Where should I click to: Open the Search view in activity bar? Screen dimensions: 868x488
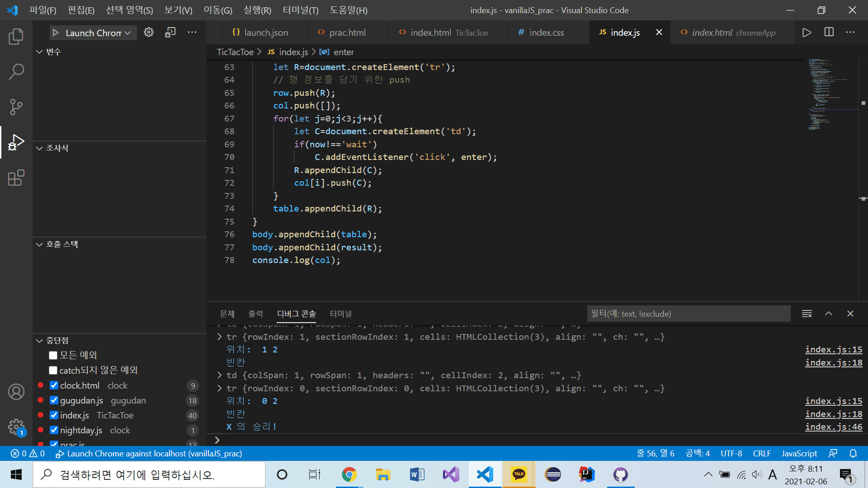pos(16,71)
